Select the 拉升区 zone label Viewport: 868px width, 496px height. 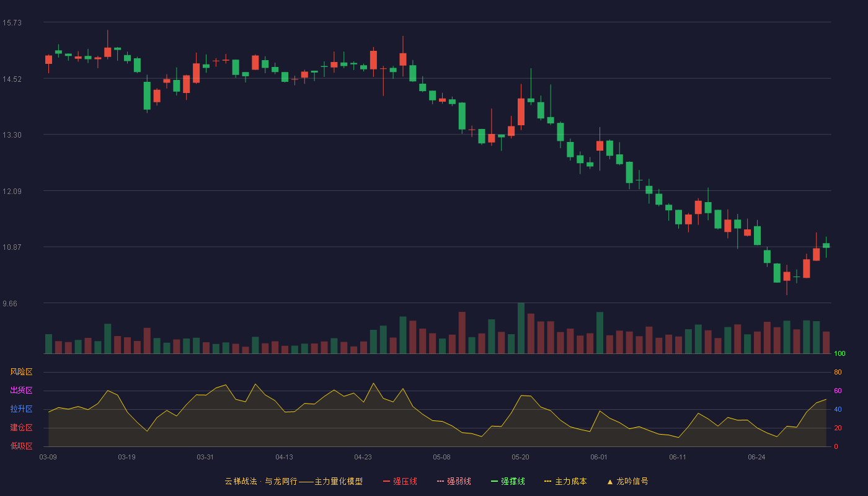[21, 409]
